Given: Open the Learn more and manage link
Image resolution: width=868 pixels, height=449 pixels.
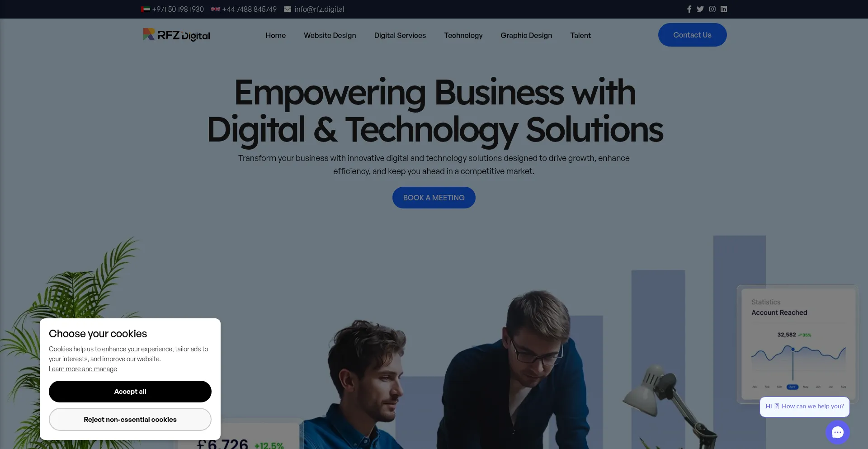Looking at the screenshot, I should (83, 369).
